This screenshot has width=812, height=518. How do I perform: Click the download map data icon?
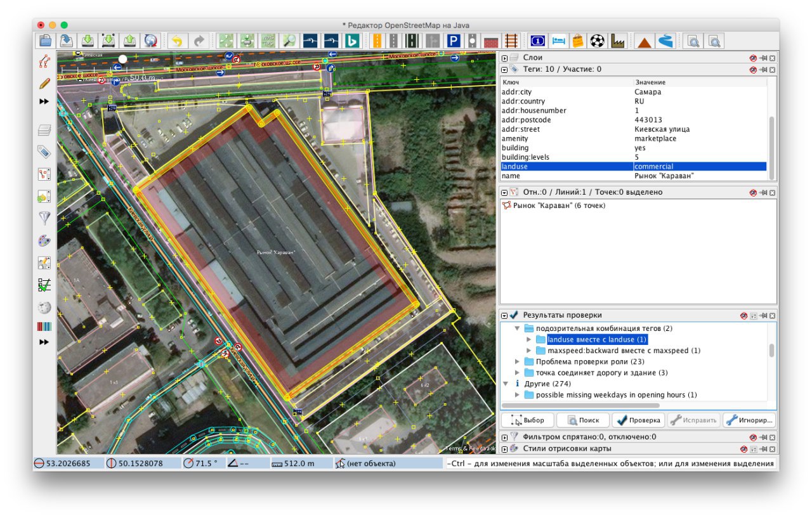88,41
